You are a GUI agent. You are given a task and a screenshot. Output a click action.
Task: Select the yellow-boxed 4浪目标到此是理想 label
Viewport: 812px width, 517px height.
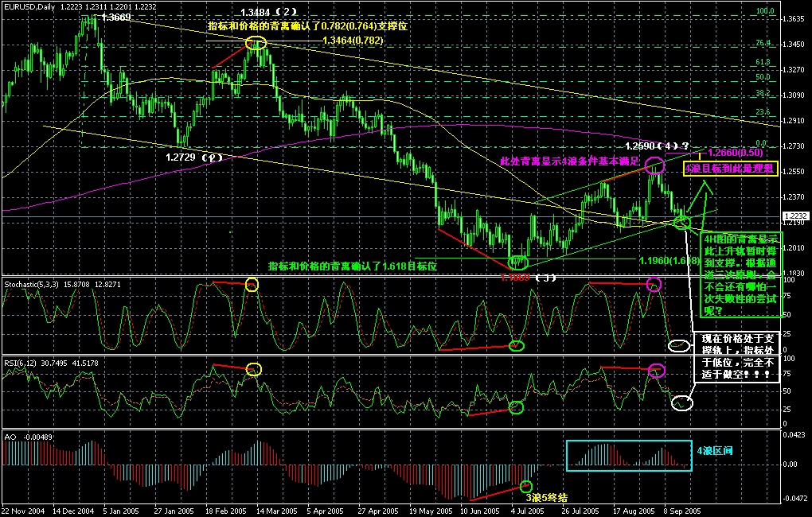(730, 169)
